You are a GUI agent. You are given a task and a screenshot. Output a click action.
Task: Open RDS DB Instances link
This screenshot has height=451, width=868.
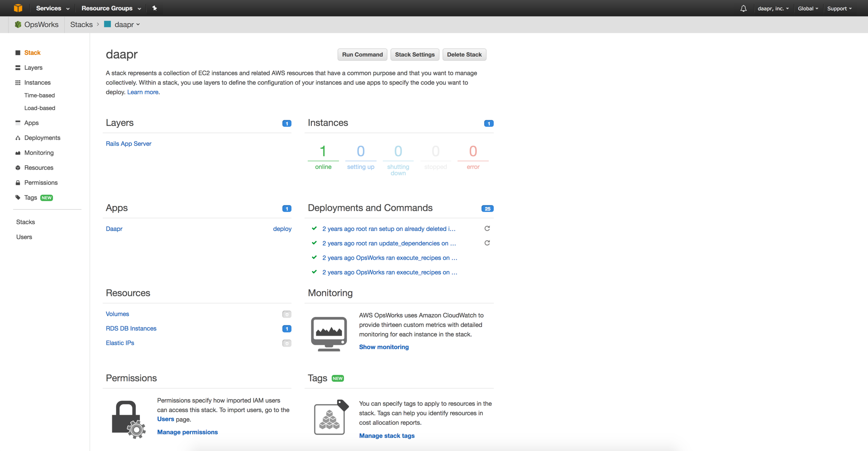[131, 328]
